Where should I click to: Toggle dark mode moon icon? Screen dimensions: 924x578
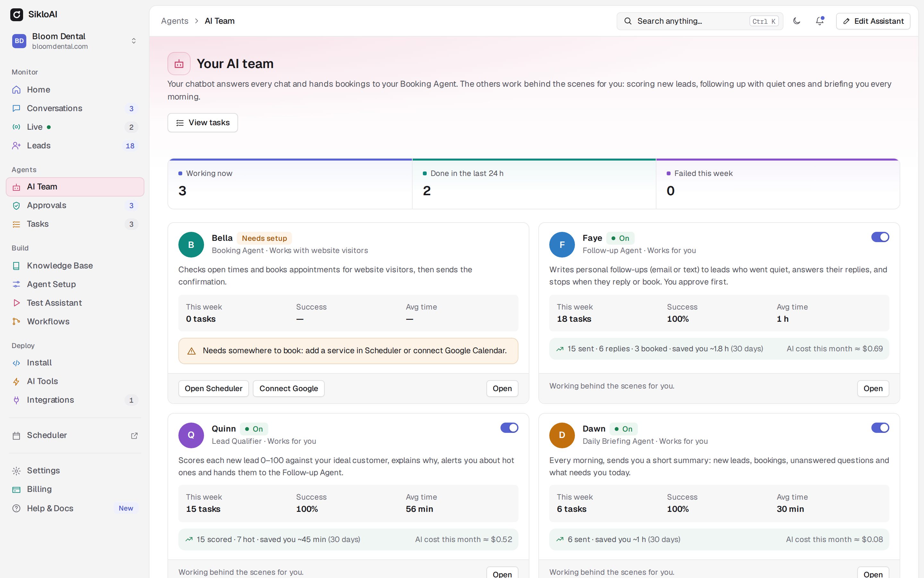pyautogui.click(x=797, y=21)
